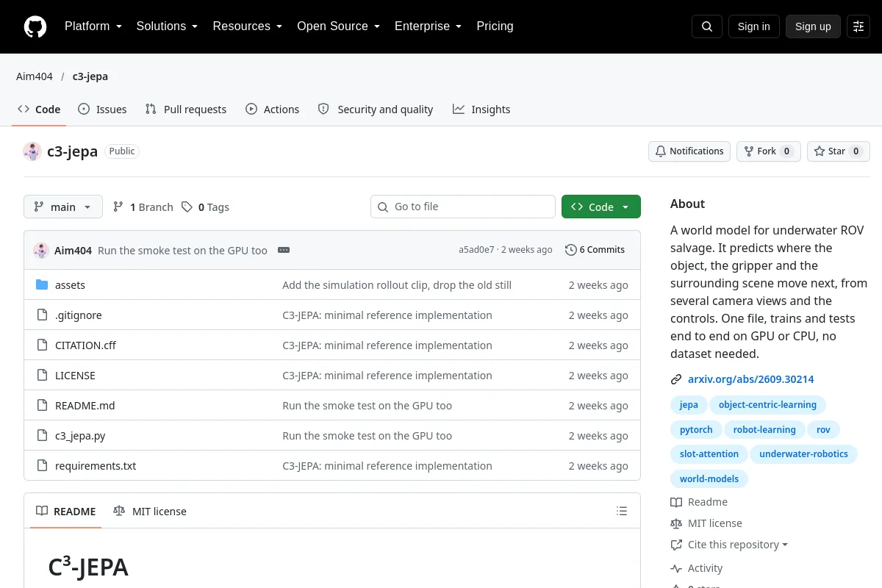The height and width of the screenshot is (588, 882).
Task: Click the pytorch topic tag
Action: [696, 430]
